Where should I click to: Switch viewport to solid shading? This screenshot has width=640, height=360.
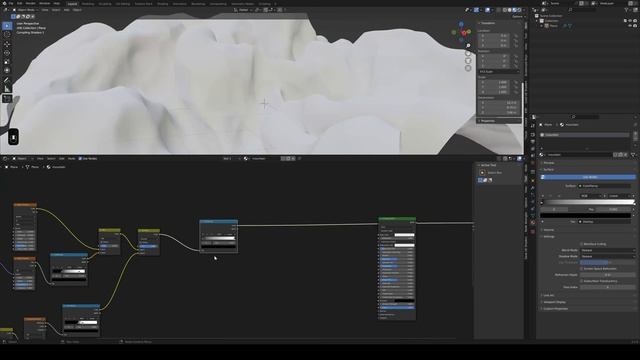tap(509, 10)
